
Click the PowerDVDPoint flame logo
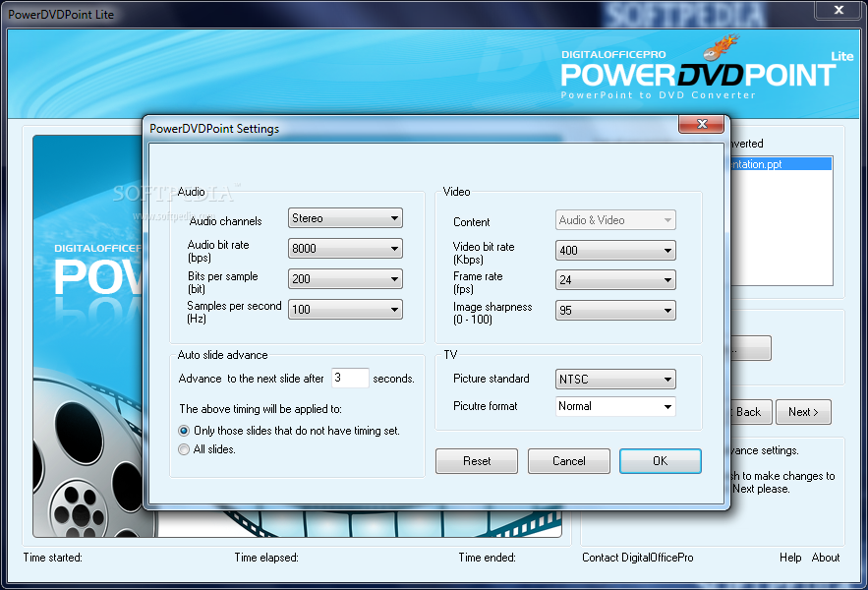(722, 47)
